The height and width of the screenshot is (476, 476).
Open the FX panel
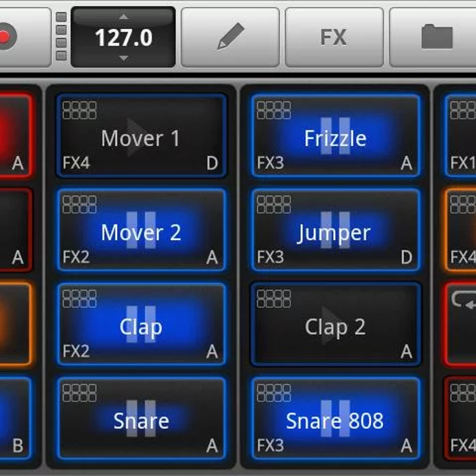(x=334, y=37)
